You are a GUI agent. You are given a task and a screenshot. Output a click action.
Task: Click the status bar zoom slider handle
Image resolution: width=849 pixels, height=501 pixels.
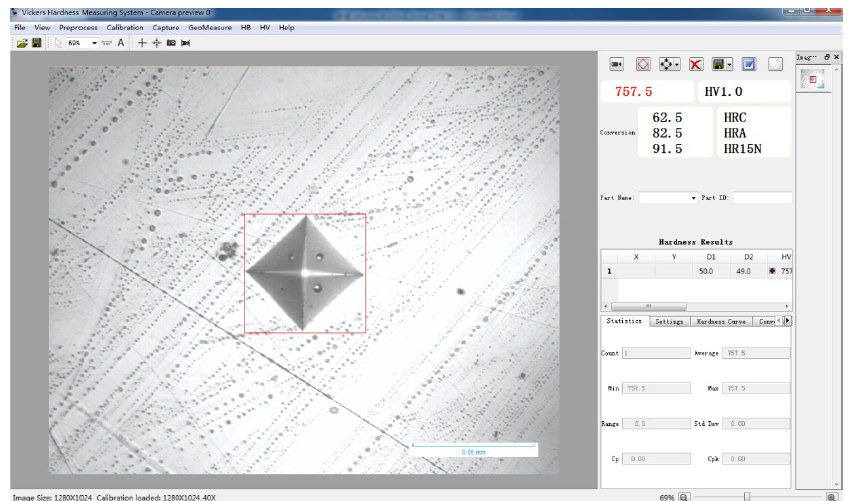[x=747, y=497]
